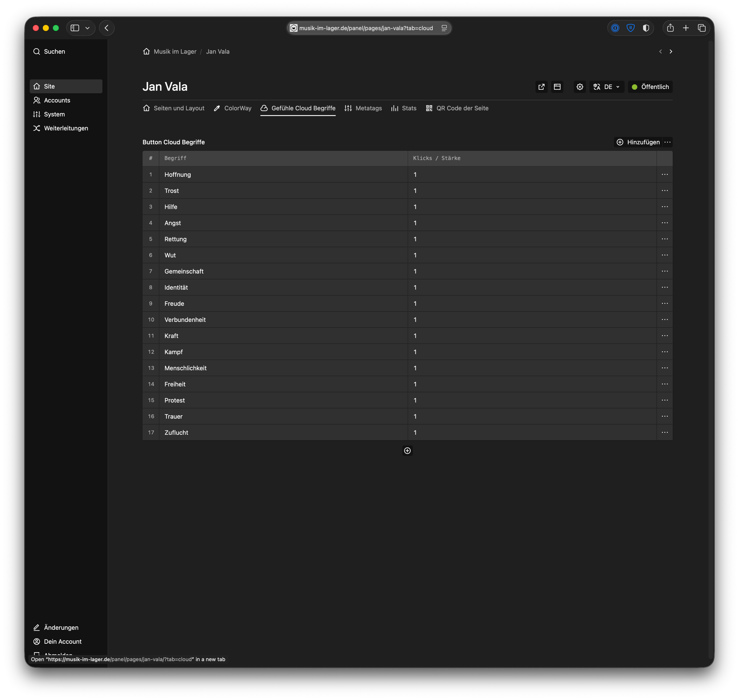This screenshot has height=700, width=739.
Task: Click the Safari share icon
Action: click(670, 28)
